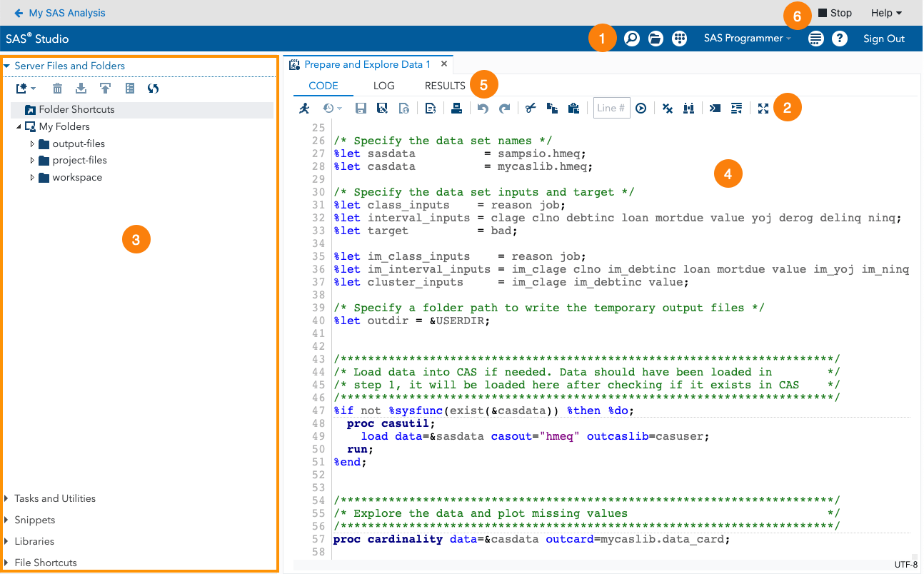924x574 pixels.
Task: Click the upload file icon
Action: tap(105, 89)
